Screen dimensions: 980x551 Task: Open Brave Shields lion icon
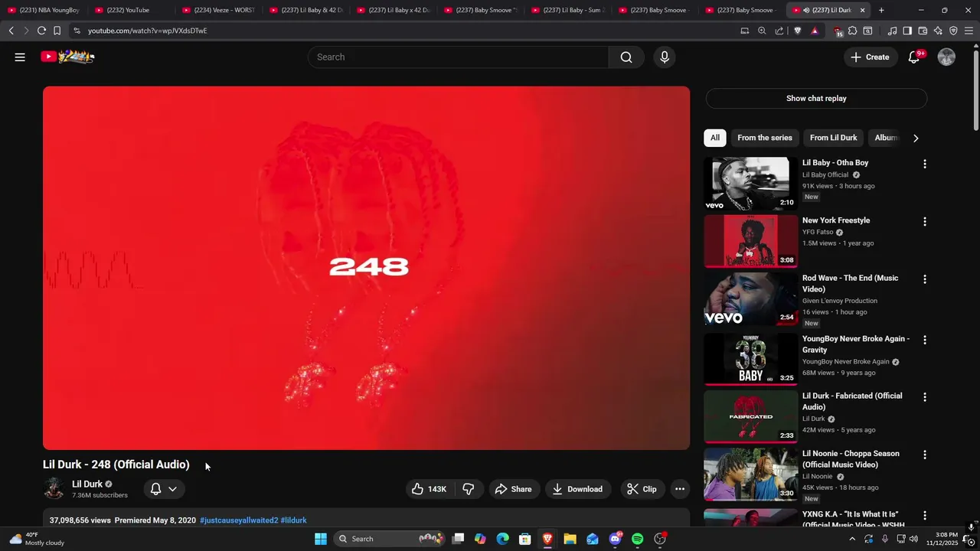797,31
